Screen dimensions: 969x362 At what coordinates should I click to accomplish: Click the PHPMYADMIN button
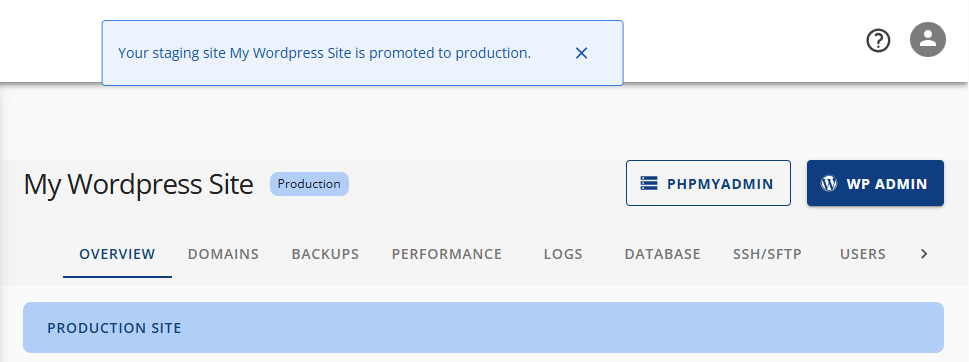(x=708, y=183)
